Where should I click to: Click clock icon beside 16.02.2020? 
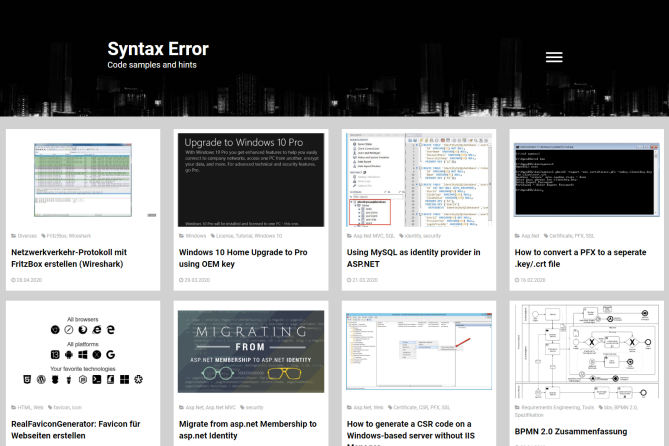[517, 280]
